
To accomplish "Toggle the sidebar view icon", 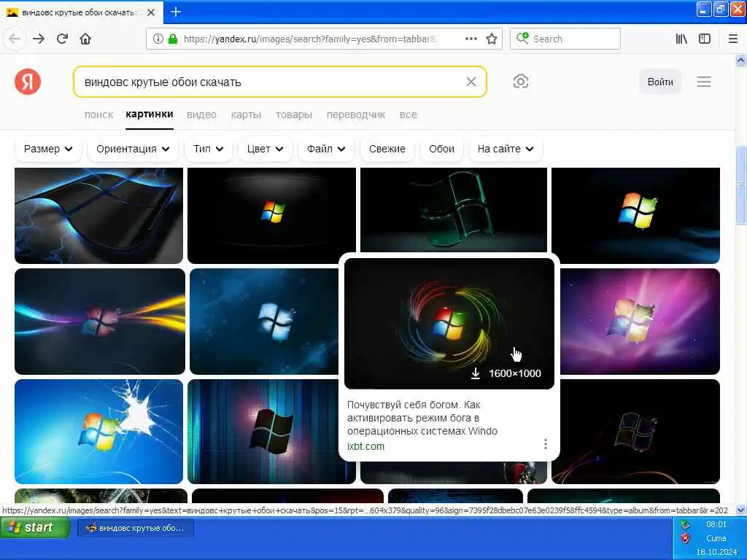I will (705, 39).
